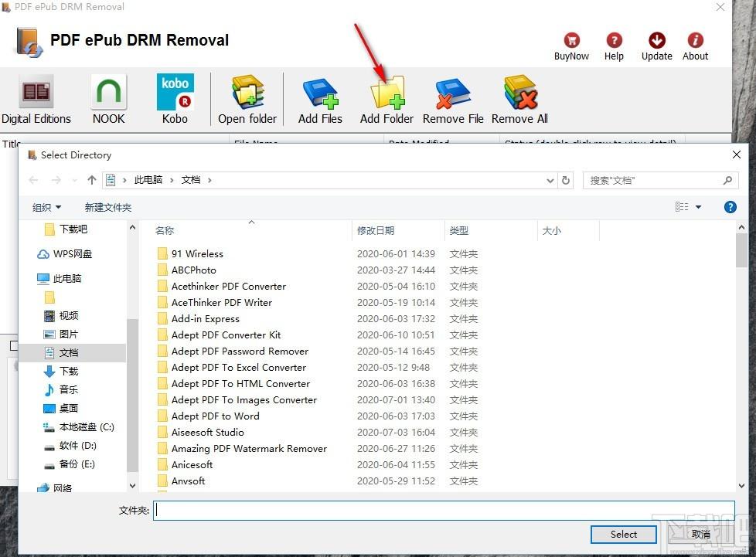This screenshot has height=557, width=756.
Task: Expand chevron after 此电脑 in address bar
Action: coord(172,180)
